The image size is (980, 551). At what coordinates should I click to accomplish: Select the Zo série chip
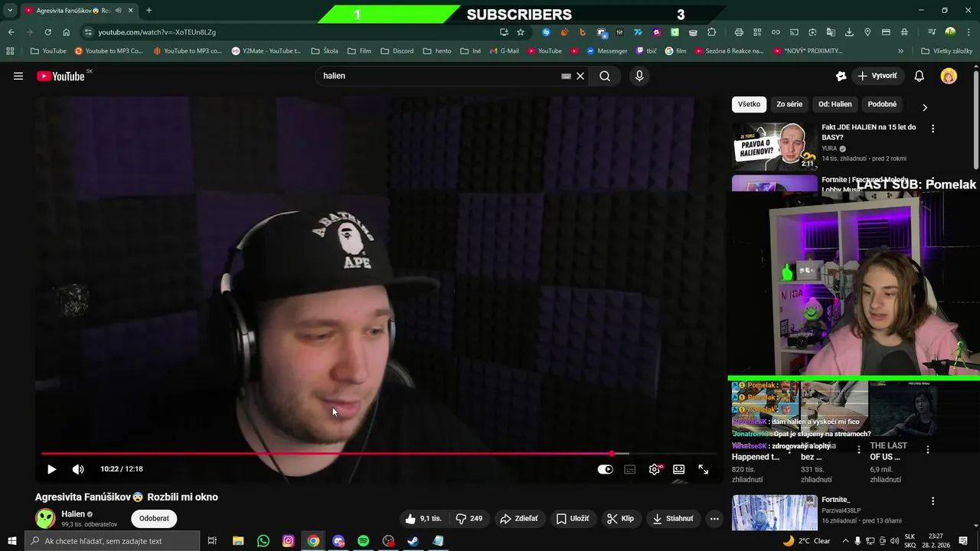(789, 104)
